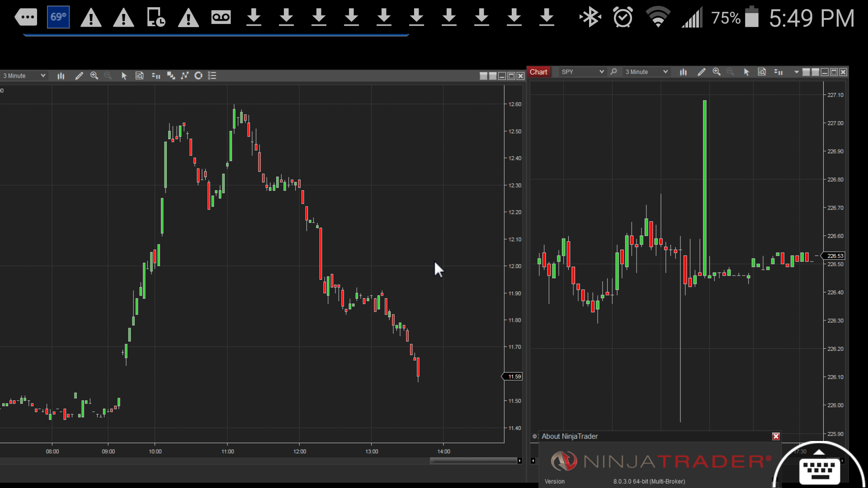
Task: Select the pencil draw tool on SPY chart
Action: [702, 72]
